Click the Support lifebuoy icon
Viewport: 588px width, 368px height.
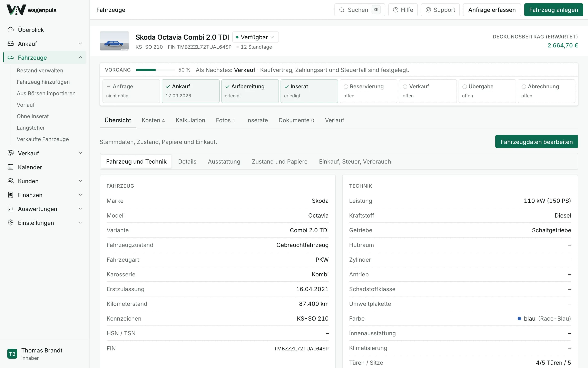[x=428, y=10]
